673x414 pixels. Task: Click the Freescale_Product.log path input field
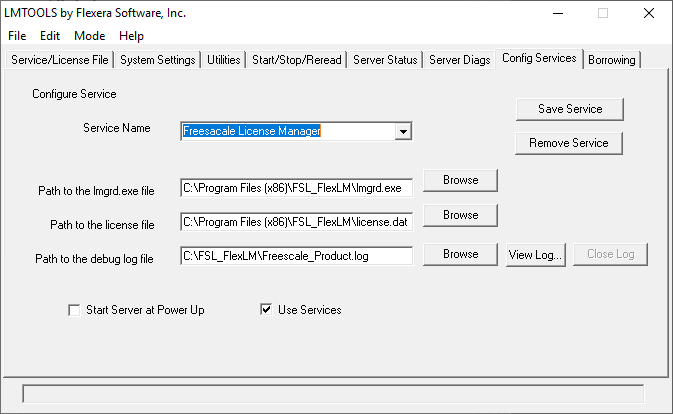click(x=297, y=256)
